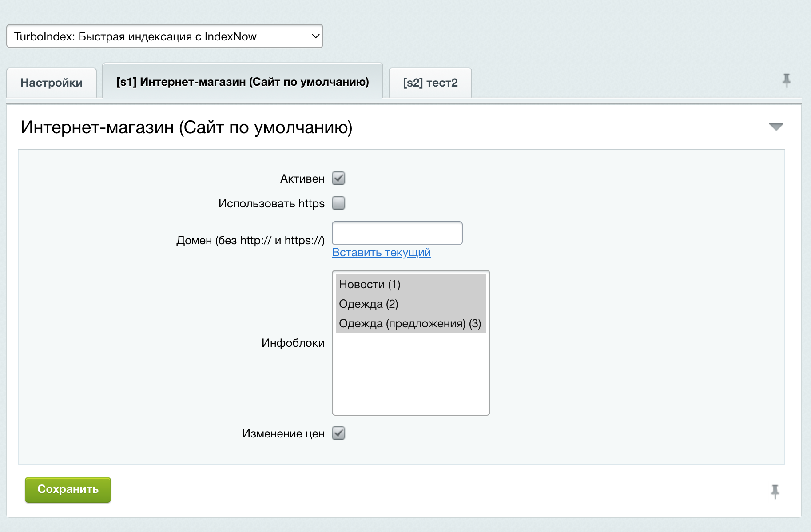
Task: Click the Интернет-магазин (Сайт по умолчанию) section heading
Action: click(x=187, y=127)
